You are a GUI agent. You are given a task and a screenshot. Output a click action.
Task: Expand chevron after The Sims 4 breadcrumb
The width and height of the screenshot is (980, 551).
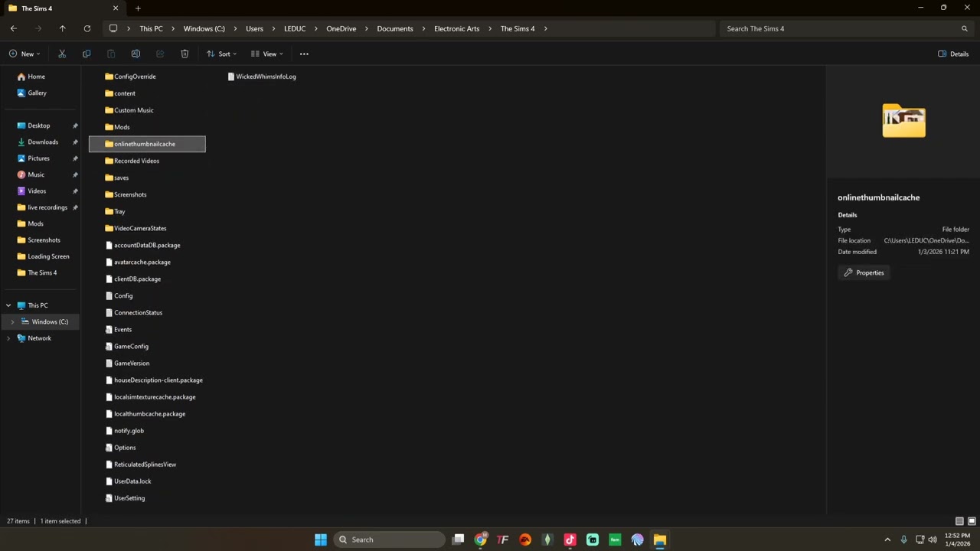tap(546, 28)
